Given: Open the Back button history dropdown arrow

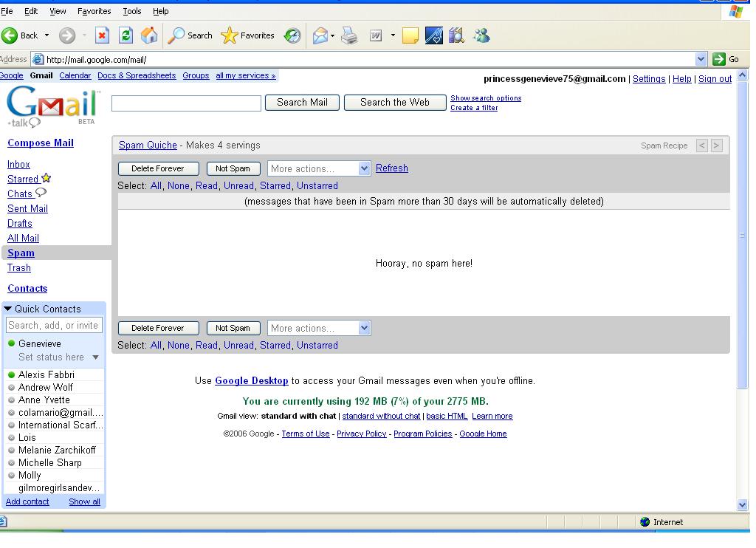Looking at the screenshot, I should (x=47, y=35).
